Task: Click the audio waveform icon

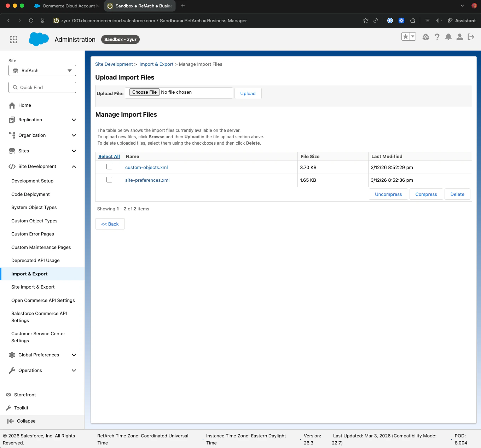Action: tap(439, 21)
